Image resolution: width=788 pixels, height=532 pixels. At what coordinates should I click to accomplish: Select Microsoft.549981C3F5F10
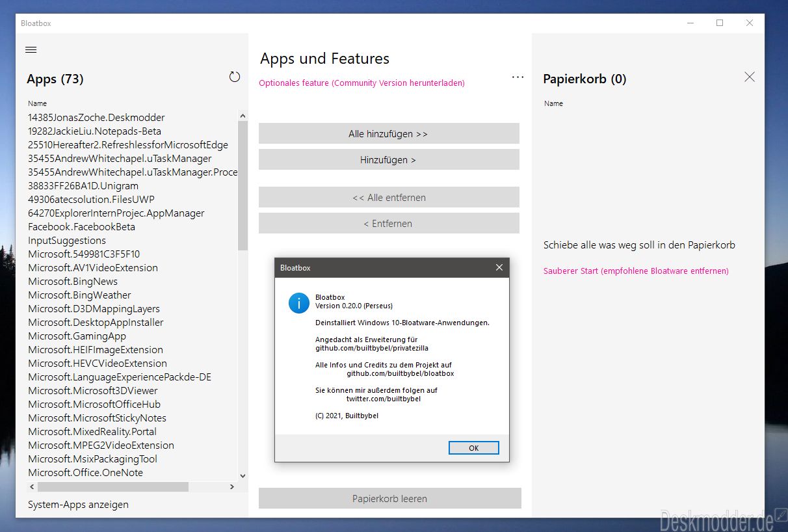pos(84,254)
